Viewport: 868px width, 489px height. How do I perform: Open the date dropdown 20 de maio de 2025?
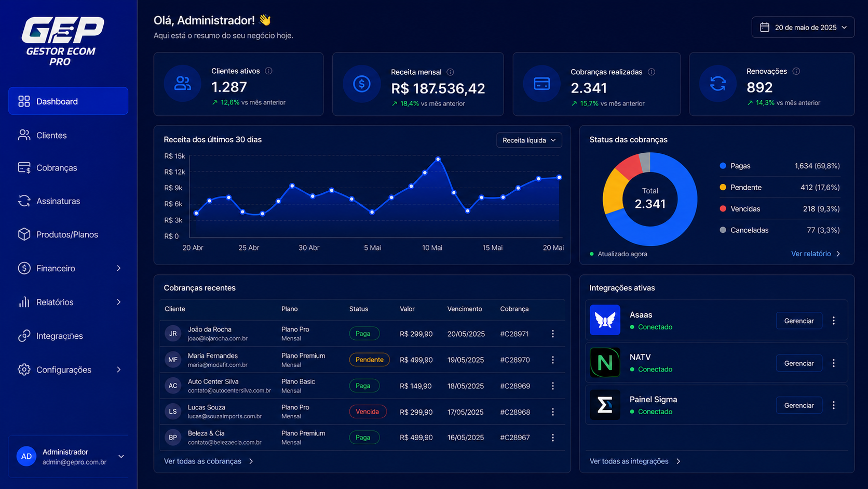[x=803, y=27]
